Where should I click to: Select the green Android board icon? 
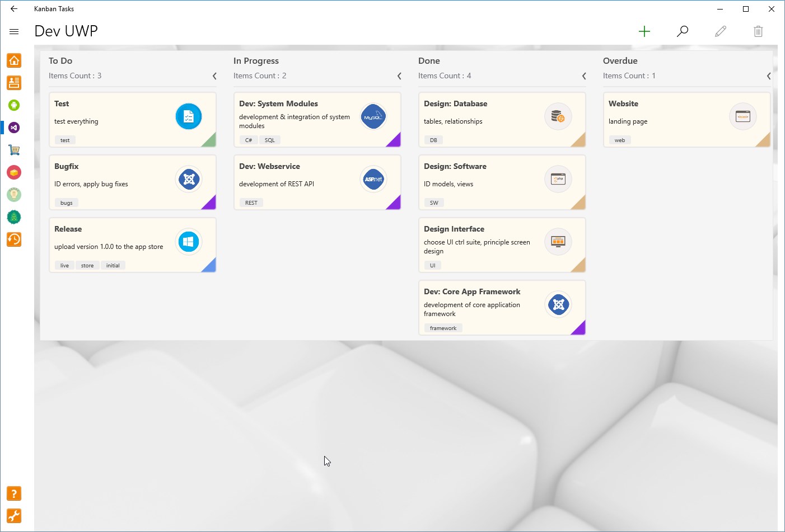(14, 105)
